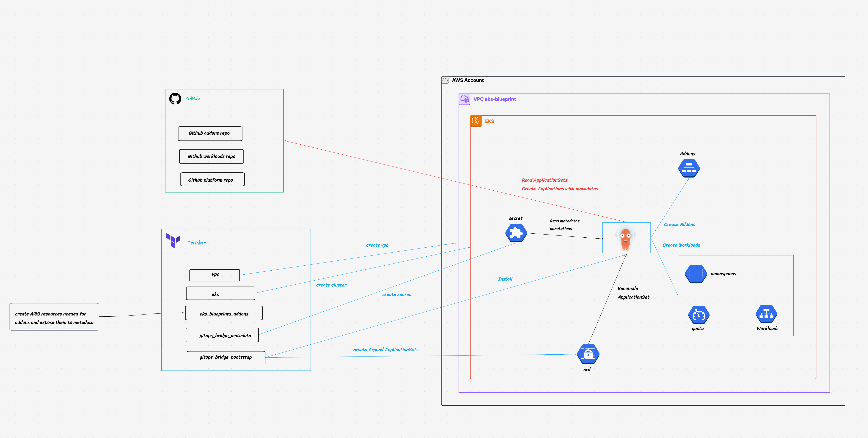Image resolution: width=868 pixels, height=438 pixels.
Task: Click the 'Read metadatas' label
Action: [564, 221]
